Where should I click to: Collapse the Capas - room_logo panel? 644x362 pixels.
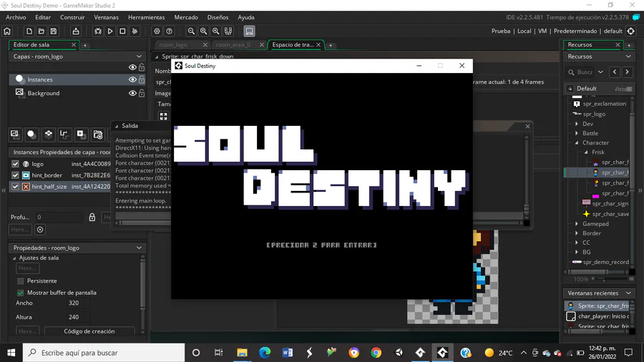point(139,57)
